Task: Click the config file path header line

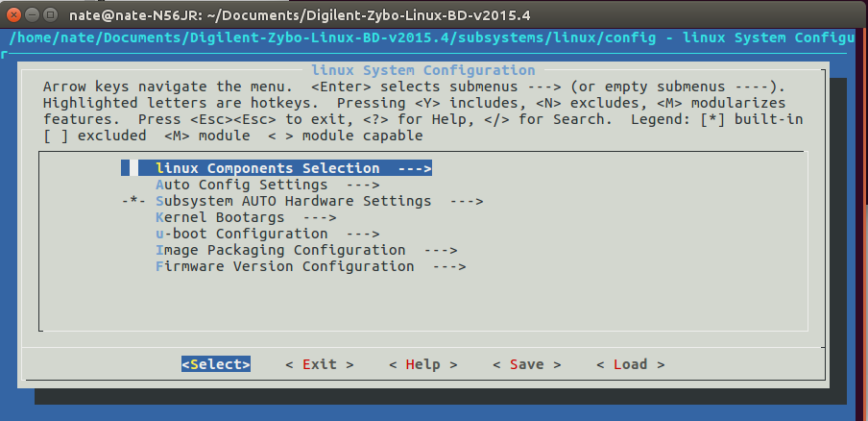Action: (x=434, y=38)
